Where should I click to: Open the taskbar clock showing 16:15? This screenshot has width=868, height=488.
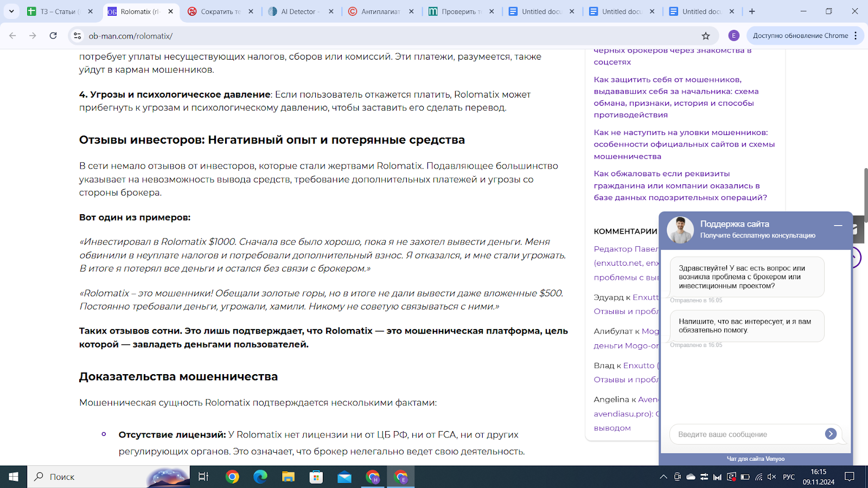coord(819,477)
